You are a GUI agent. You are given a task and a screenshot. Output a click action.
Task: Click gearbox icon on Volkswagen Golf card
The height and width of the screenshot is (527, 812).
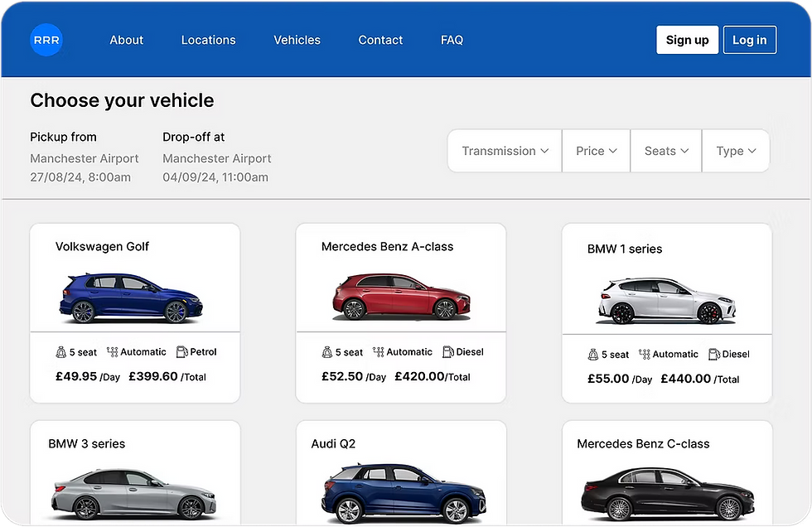coord(113,352)
